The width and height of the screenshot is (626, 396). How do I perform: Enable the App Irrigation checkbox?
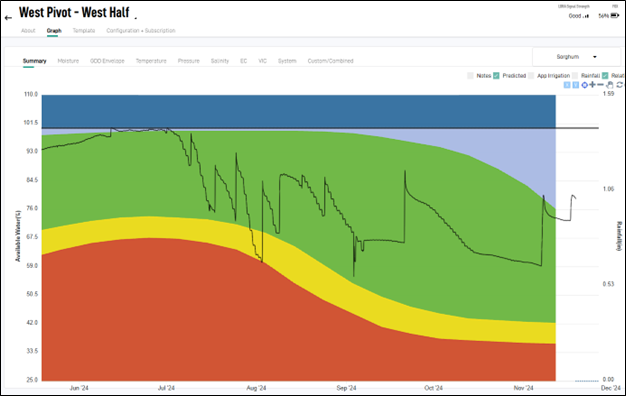tap(531, 75)
